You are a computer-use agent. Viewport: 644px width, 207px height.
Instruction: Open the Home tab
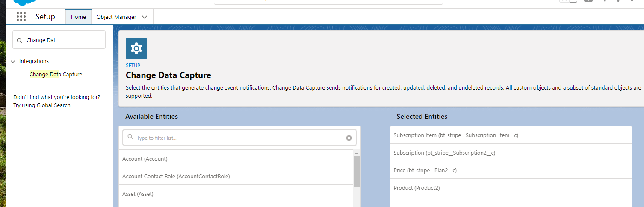point(78,17)
